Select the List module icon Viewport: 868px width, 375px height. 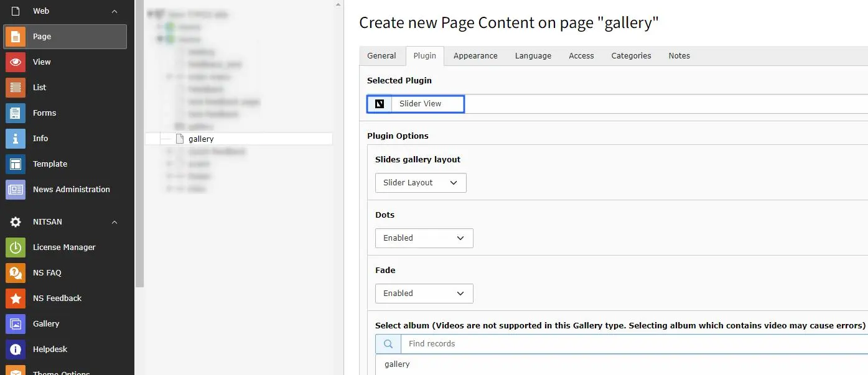16,87
